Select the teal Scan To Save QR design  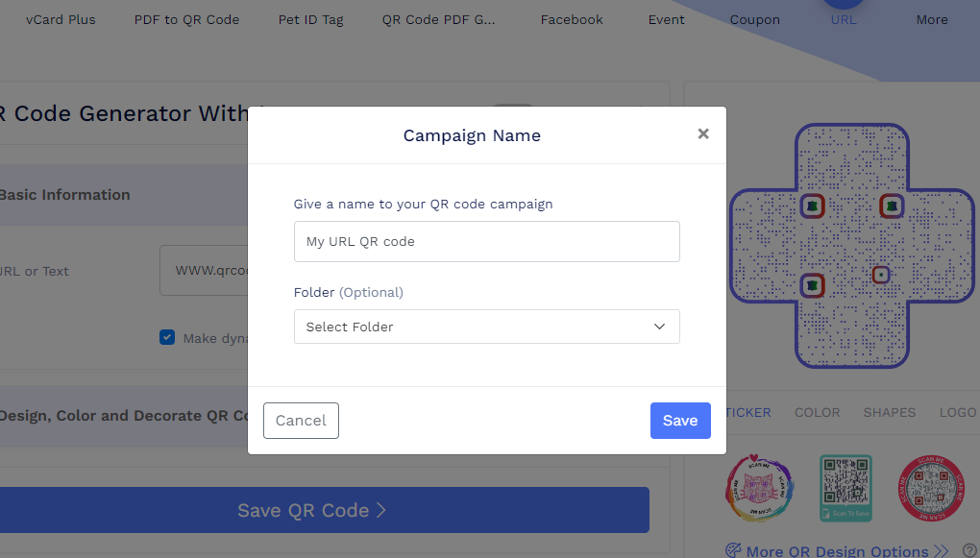point(845,488)
